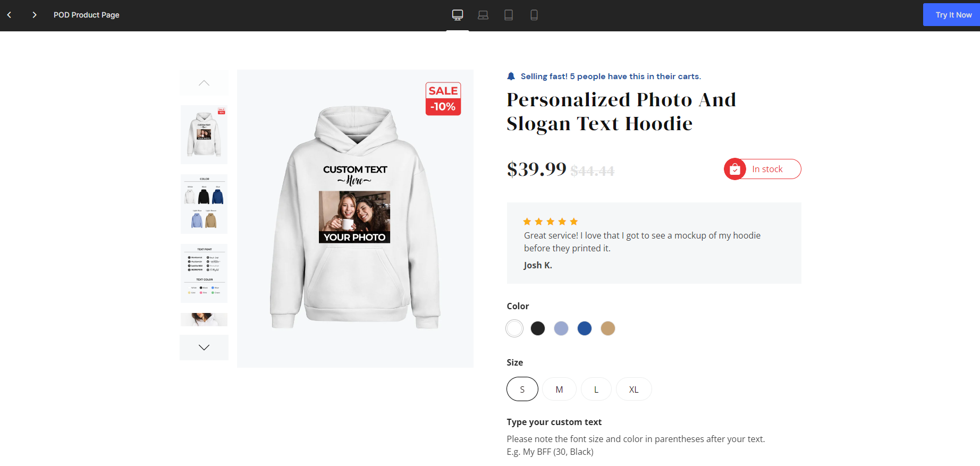Select size XL option
The height and width of the screenshot is (466, 980).
point(633,389)
